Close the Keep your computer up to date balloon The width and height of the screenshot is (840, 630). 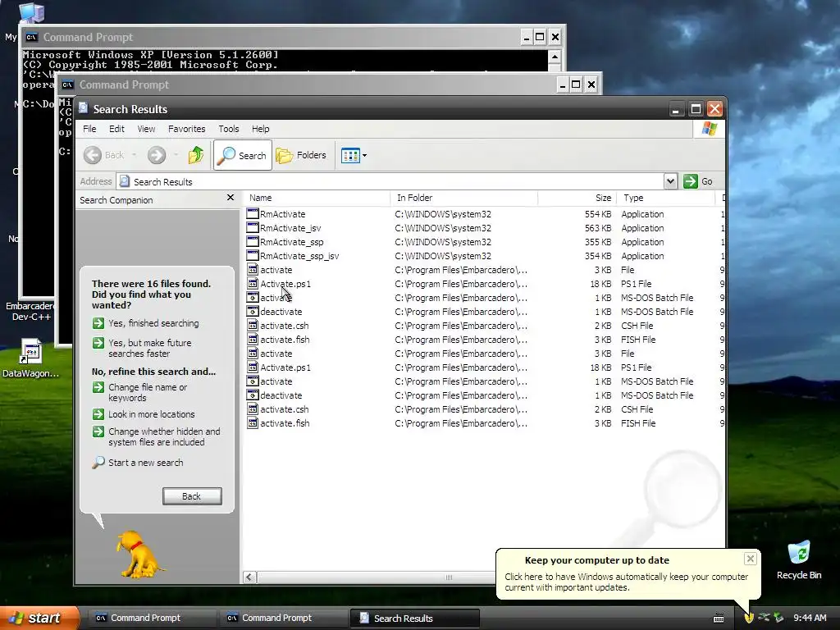[750, 559]
